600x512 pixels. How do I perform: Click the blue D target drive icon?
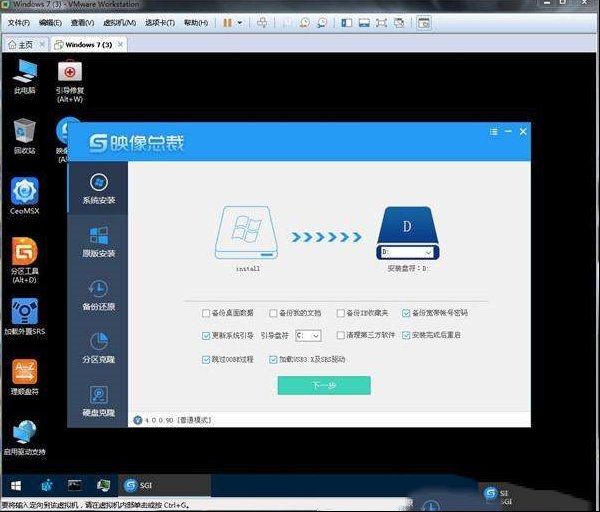(x=408, y=225)
